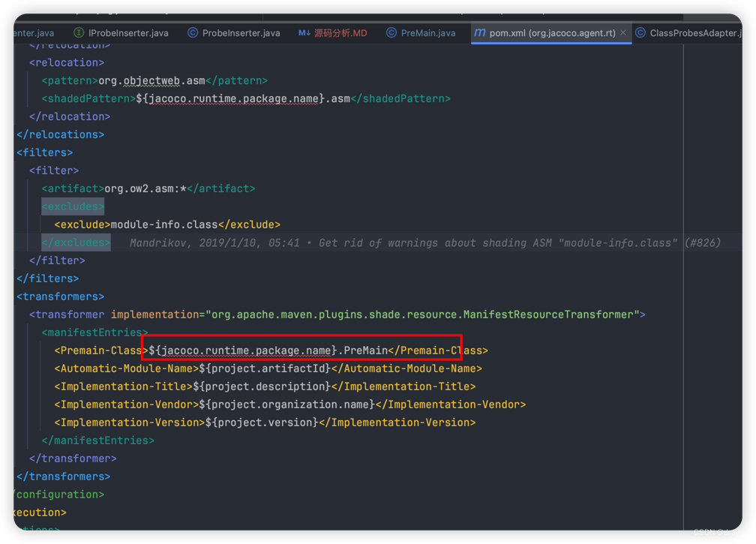Click module-info.class in the exclude line

click(x=164, y=225)
